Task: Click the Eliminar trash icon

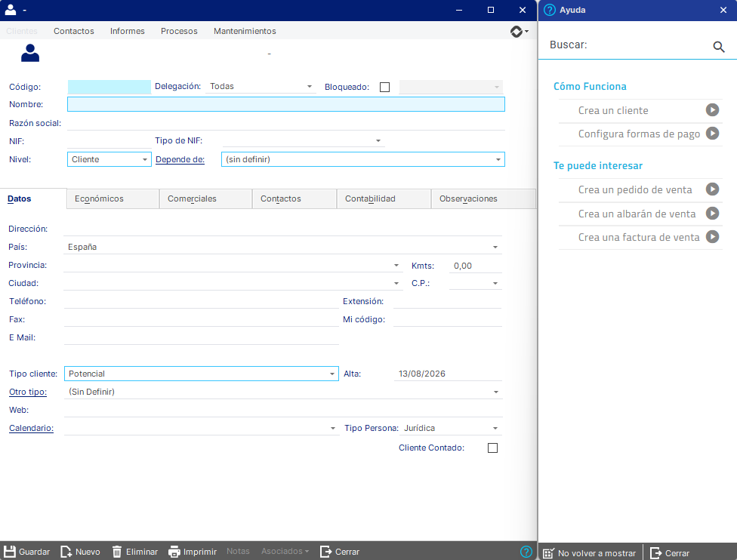Action: pos(117,552)
